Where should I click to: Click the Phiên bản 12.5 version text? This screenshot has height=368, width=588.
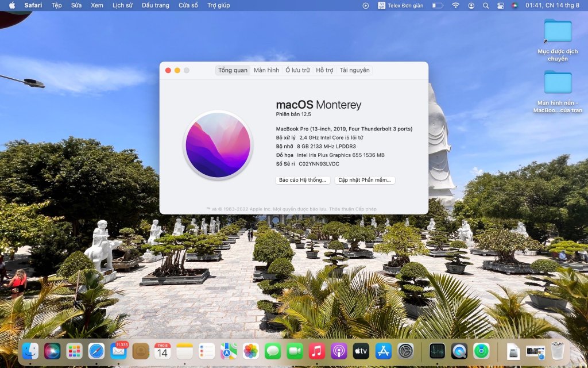pyautogui.click(x=293, y=114)
